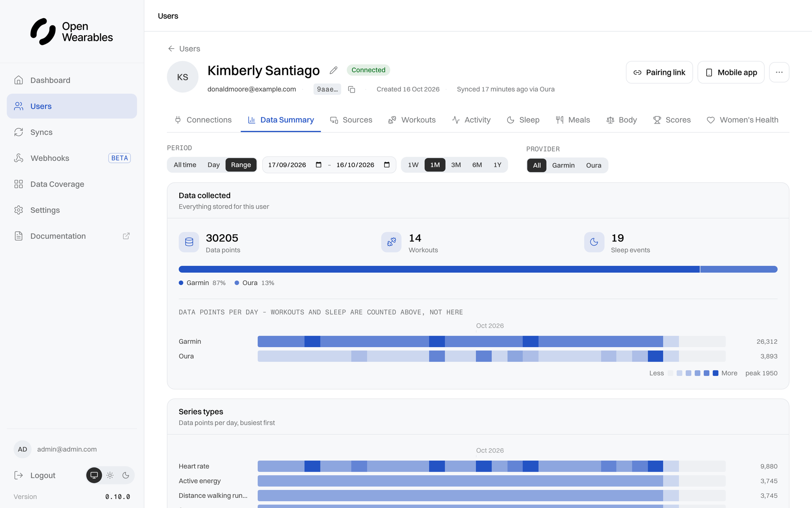Open the Sleep tab
Screen dimensions: 812x508
point(523,120)
